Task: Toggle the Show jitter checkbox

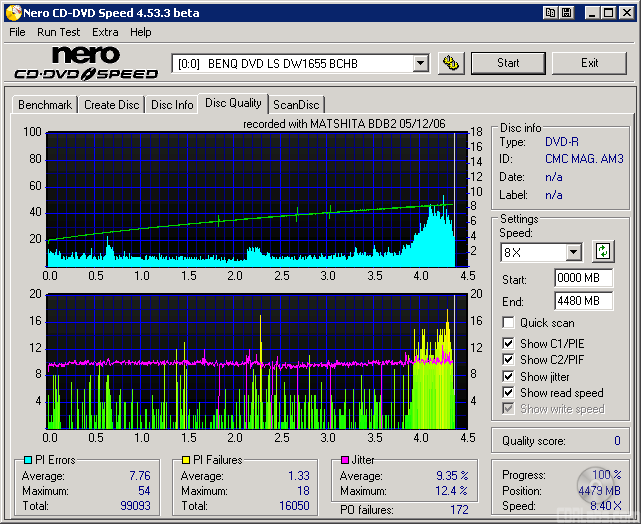Action: pyautogui.click(x=509, y=377)
